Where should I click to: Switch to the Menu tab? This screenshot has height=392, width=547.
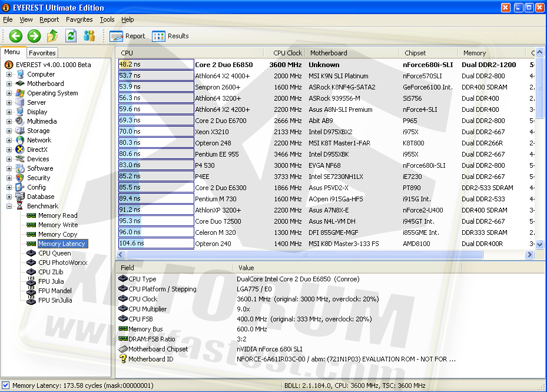tap(12, 52)
